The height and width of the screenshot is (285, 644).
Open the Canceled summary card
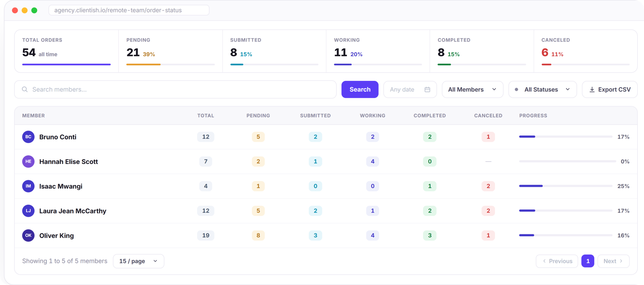tap(585, 51)
